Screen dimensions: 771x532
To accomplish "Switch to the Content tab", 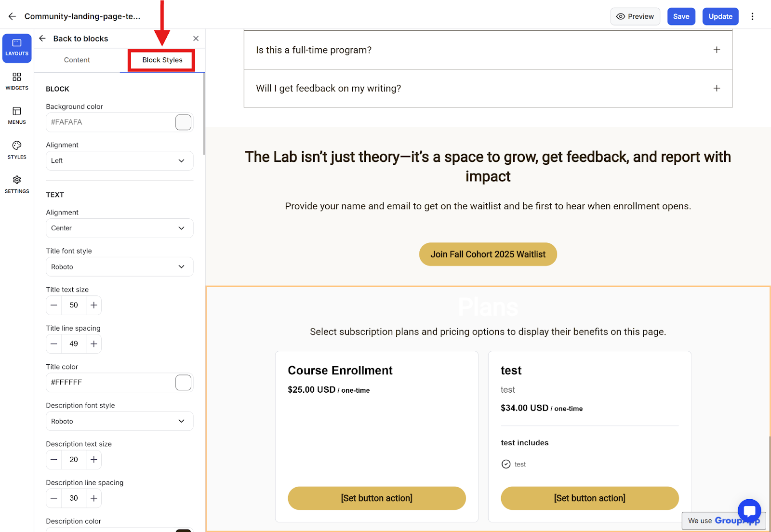I will pos(77,60).
